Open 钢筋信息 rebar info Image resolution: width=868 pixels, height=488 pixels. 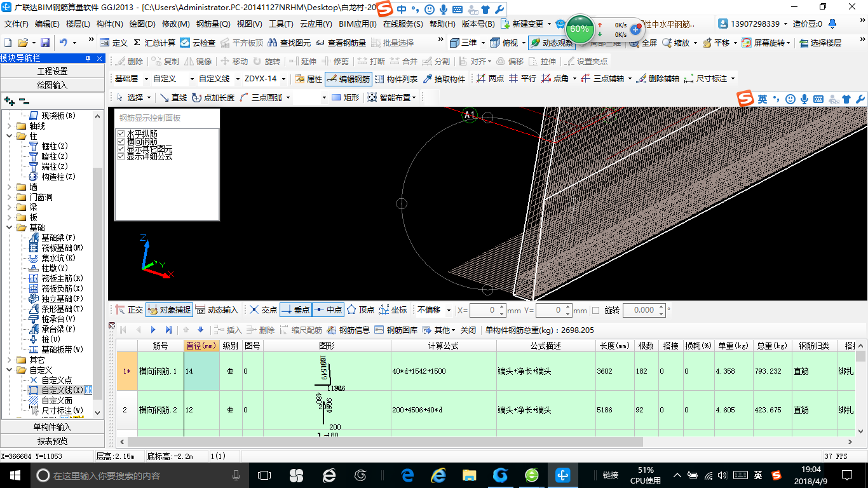click(348, 330)
